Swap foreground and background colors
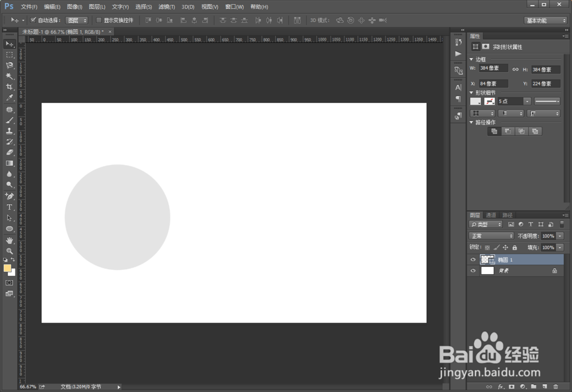 pyautogui.click(x=13, y=260)
